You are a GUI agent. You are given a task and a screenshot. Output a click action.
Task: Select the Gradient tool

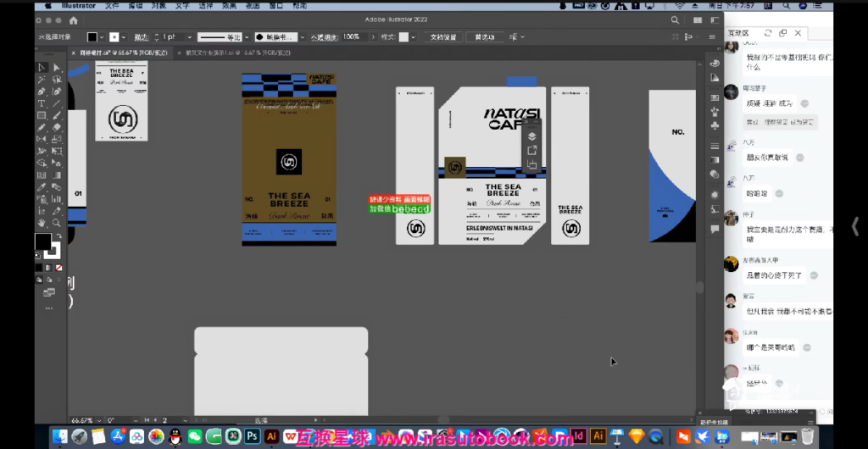pos(57,175)
